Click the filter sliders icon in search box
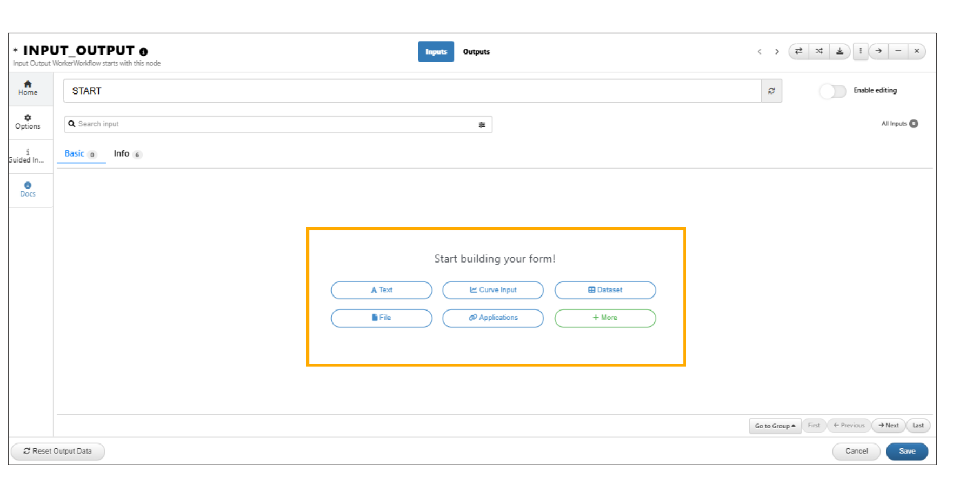 [x=482, y=125]
